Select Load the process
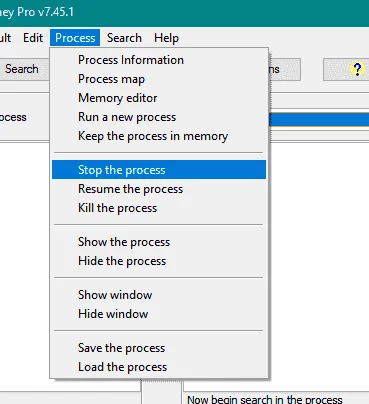The height and width of the screenshot is (404, 369). point(159,367)
